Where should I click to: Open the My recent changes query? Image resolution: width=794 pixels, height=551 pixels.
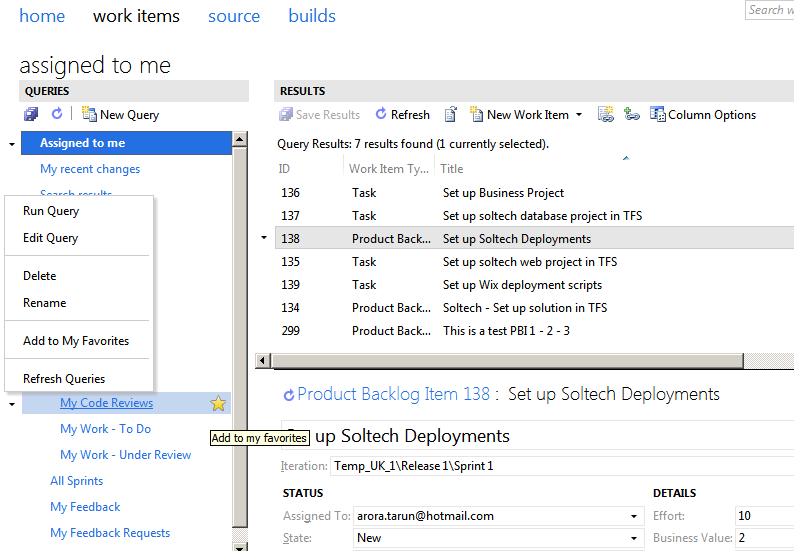(x=90, y=169)
